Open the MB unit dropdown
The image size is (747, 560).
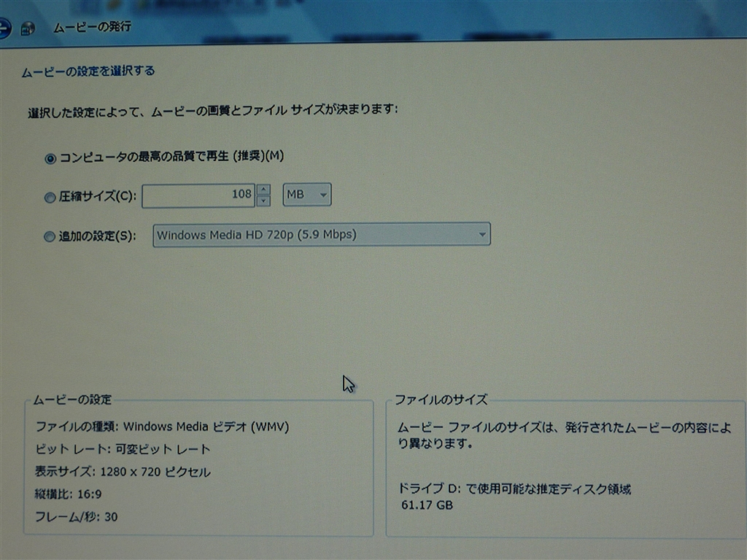(307, 194)
